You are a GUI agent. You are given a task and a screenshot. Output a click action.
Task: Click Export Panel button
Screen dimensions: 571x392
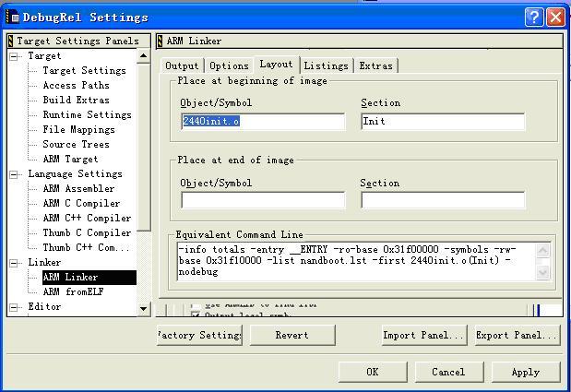pyautogui.click(x=517, y=335)
